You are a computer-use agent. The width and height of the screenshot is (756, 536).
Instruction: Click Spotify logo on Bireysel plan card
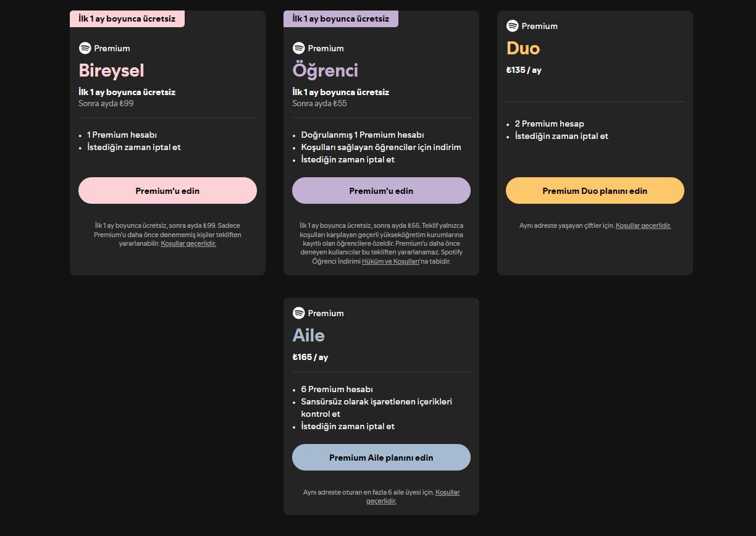tap(85, 48)
